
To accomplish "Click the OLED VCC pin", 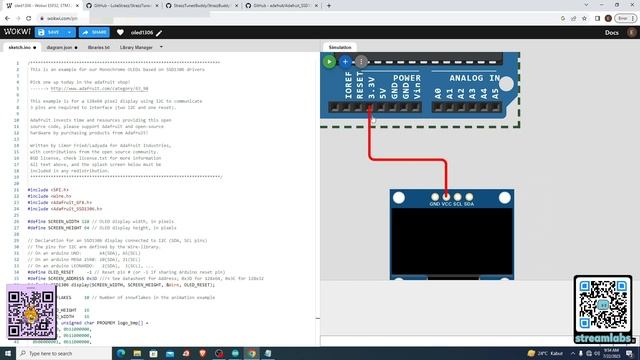I will (x=446, y=197).
